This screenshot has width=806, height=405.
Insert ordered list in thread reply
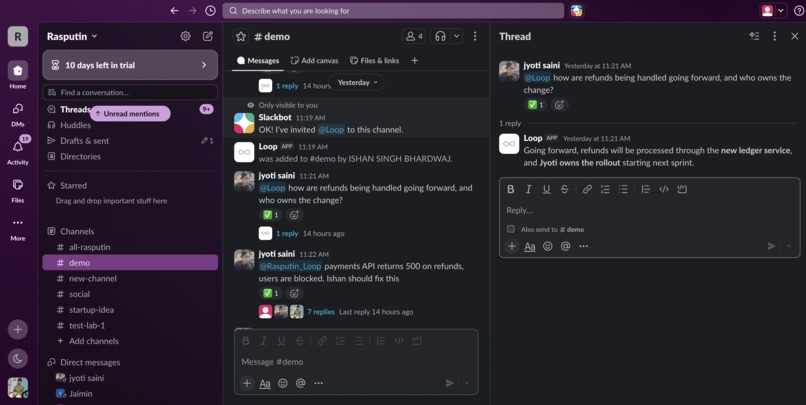[x=605, y=189]
